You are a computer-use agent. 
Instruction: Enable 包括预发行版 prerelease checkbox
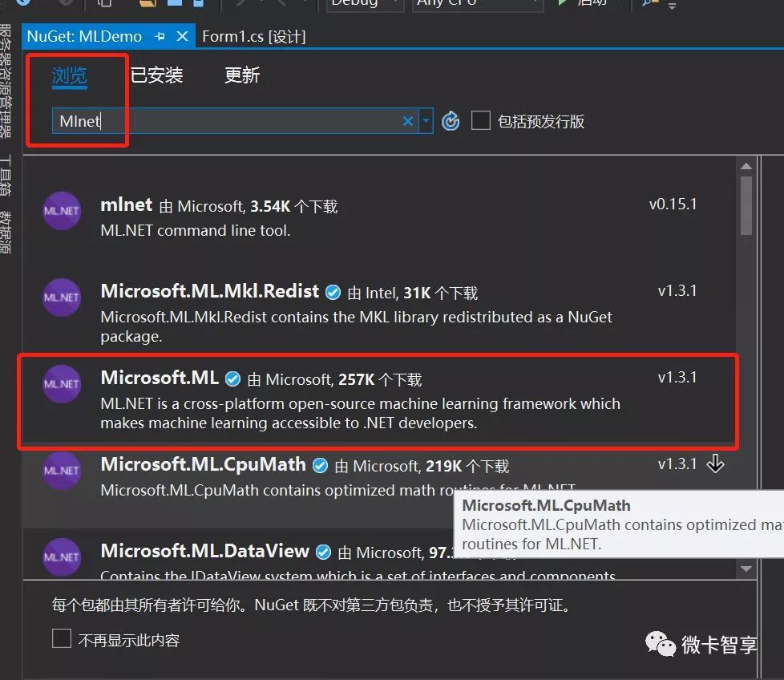click(x=480, y=121)
